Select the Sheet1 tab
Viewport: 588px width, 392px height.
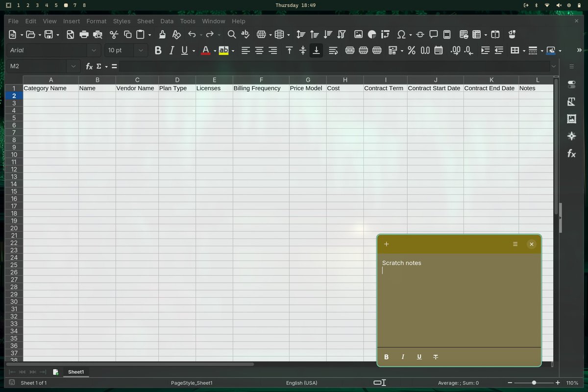click(76, 372)
